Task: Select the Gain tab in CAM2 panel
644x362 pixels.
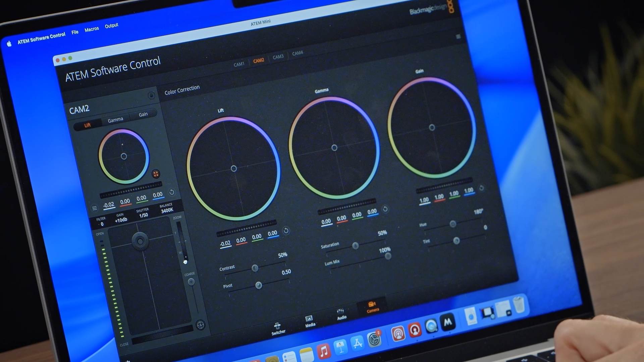Action: [143, 114]
